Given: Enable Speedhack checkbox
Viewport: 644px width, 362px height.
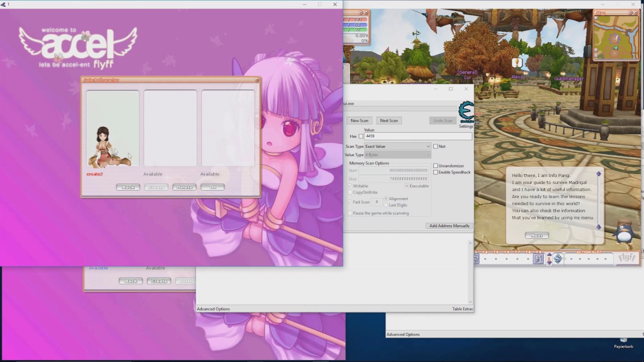Looking at the screenshot, I should pos(436,172).
